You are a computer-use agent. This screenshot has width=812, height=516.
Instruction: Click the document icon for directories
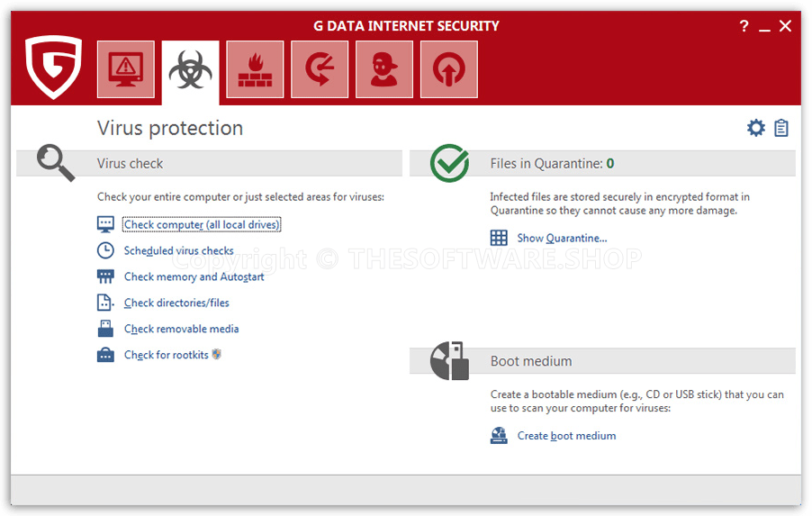pos(105,303)
